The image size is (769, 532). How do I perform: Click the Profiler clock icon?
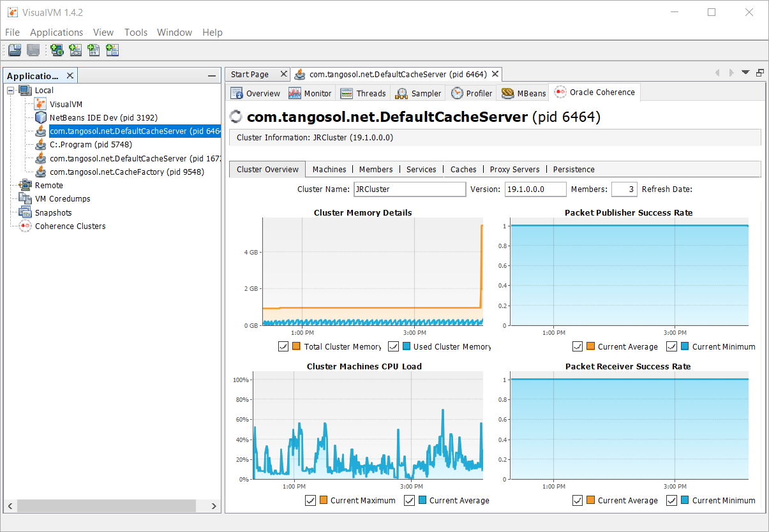(x=457, y=93)
